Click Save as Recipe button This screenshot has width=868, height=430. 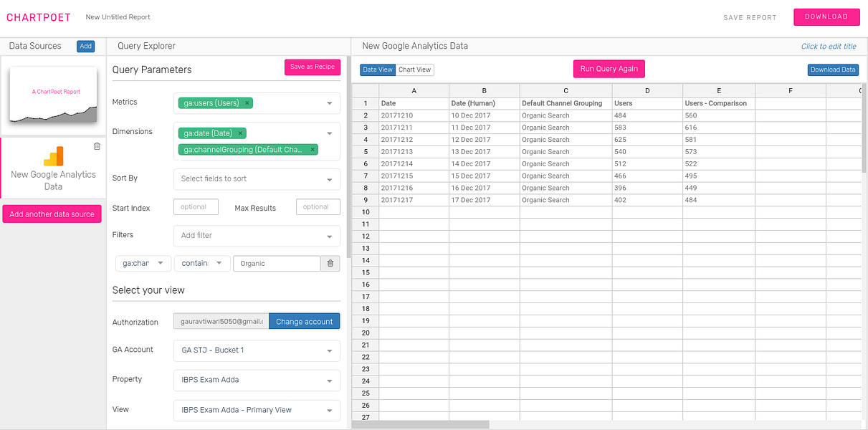[x=313, y=67]
